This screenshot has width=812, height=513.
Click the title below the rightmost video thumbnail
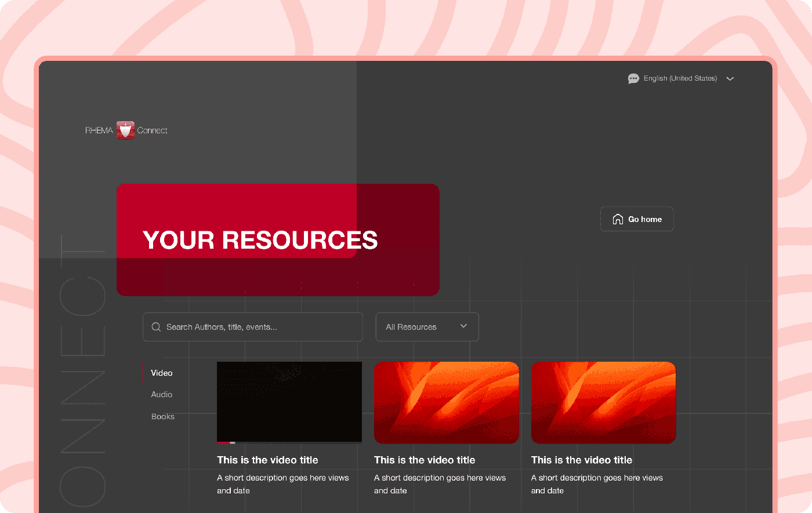coord(582,460)
